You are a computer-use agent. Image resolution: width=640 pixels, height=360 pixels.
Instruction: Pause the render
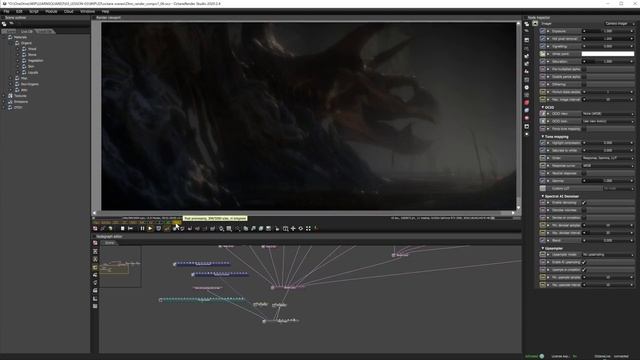coord(142,229)
